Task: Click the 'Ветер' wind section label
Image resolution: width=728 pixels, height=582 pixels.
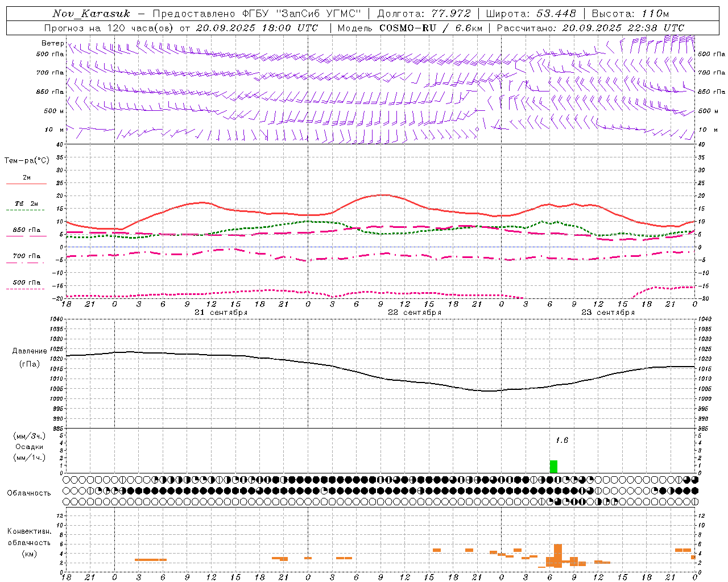Action: tap(52, 43)
